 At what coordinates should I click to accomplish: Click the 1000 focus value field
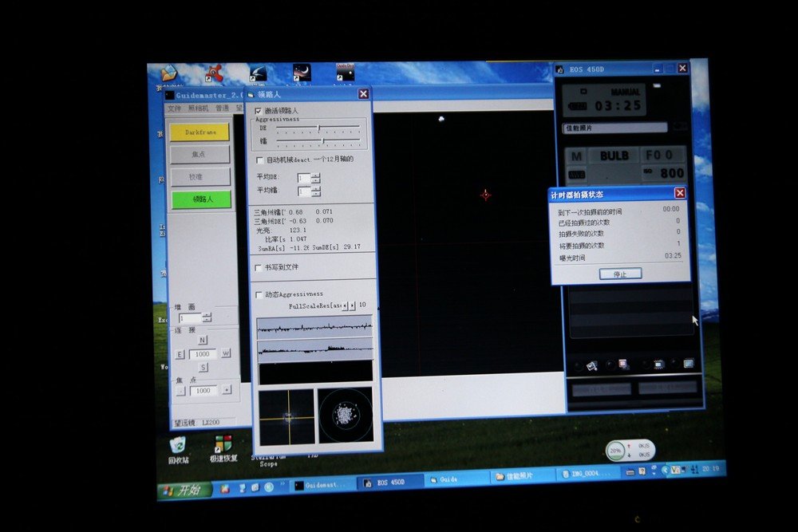point(203,391)
